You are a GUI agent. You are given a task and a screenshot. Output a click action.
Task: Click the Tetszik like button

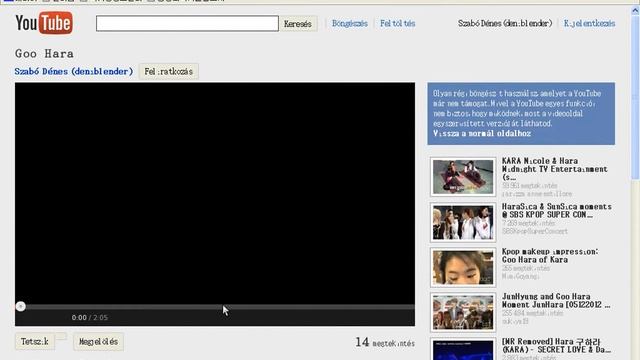pos(35,342)
